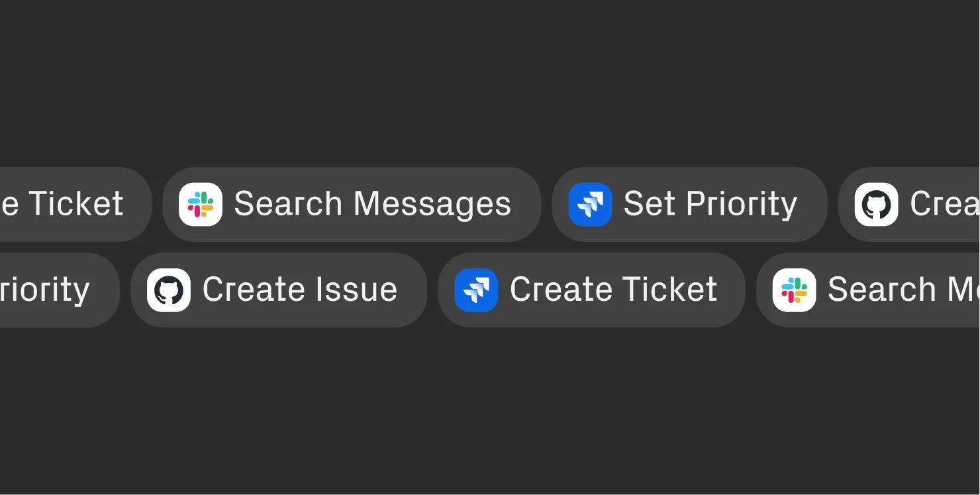The width and height of the screenshot is (980, 495).
Task: Click the GitHub icon in the top-right chip
Action: point(875,204)
